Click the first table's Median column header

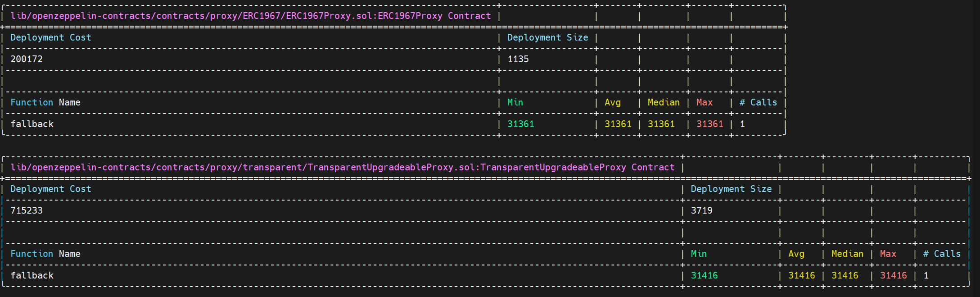(664, 102)
